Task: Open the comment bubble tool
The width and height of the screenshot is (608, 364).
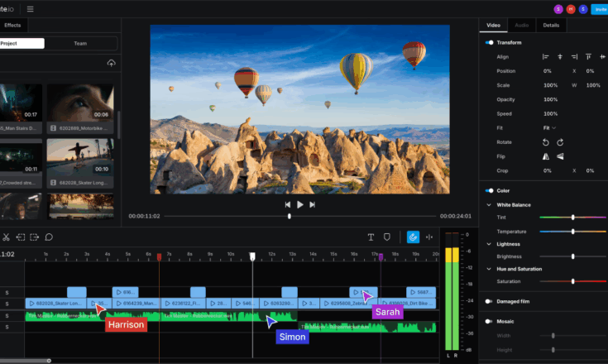Action: point(49,237)
